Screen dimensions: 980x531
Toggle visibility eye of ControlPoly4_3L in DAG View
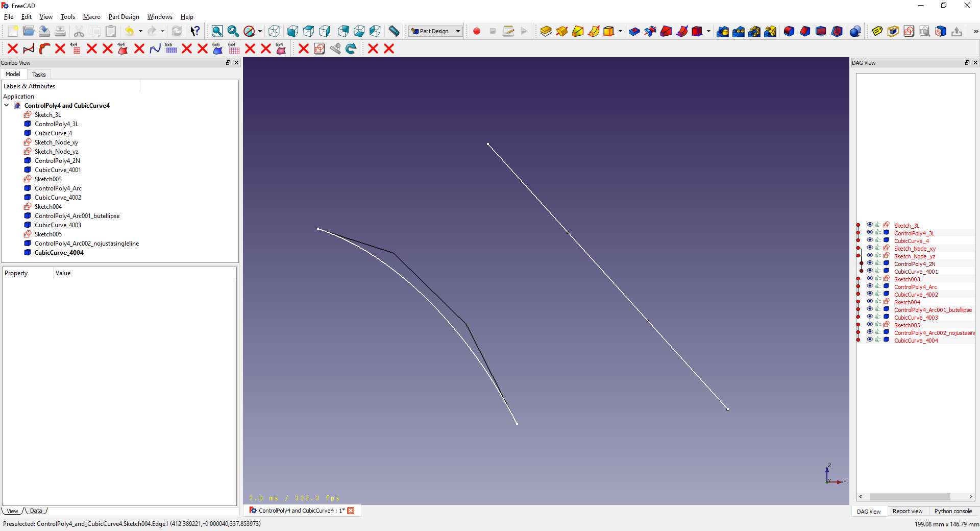[x=870, y=232]
